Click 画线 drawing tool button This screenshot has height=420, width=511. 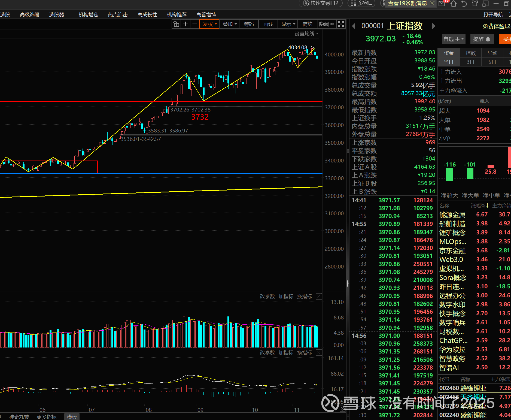[x=268, y=24]
